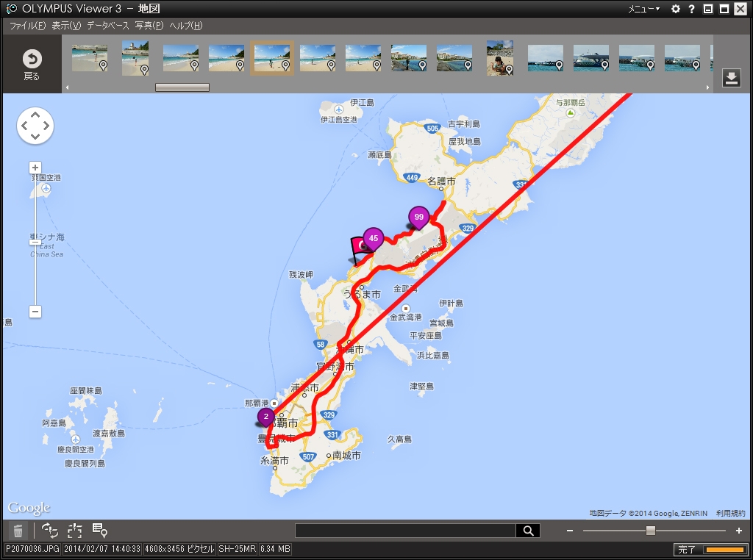Click the purple map marker labeled 99
Screen dimensions: 753x560
point(418,218)
